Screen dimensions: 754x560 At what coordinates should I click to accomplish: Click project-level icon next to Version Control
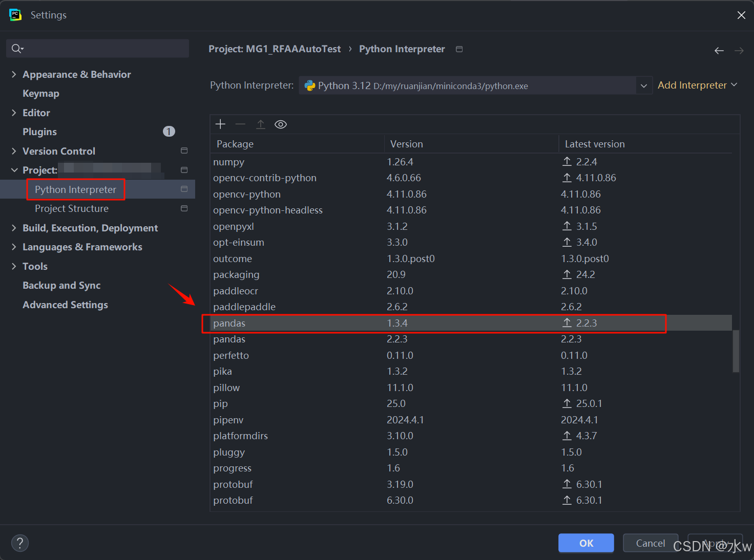click(x=184, y=150)
